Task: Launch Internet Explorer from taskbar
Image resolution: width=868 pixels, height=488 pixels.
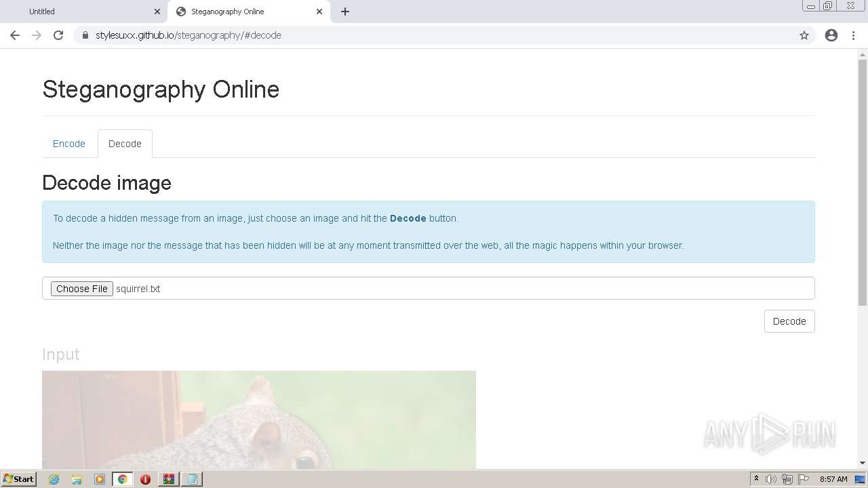Action: pos(54,479)
